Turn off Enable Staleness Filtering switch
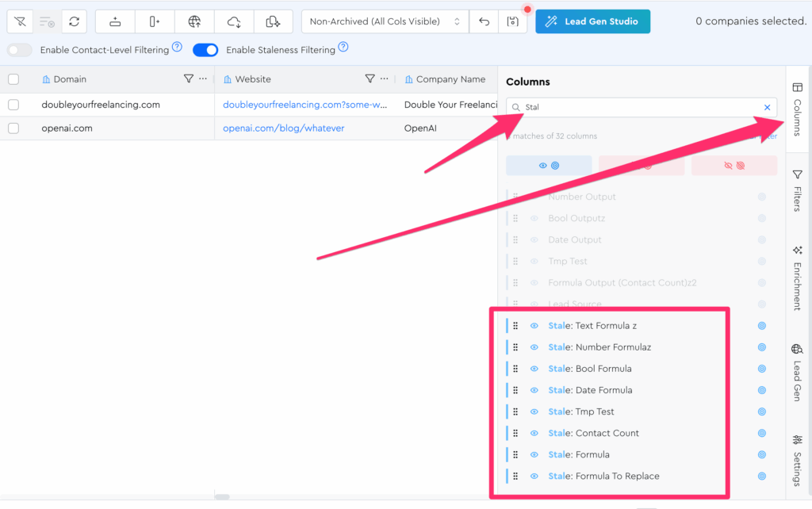 [205, 50]
